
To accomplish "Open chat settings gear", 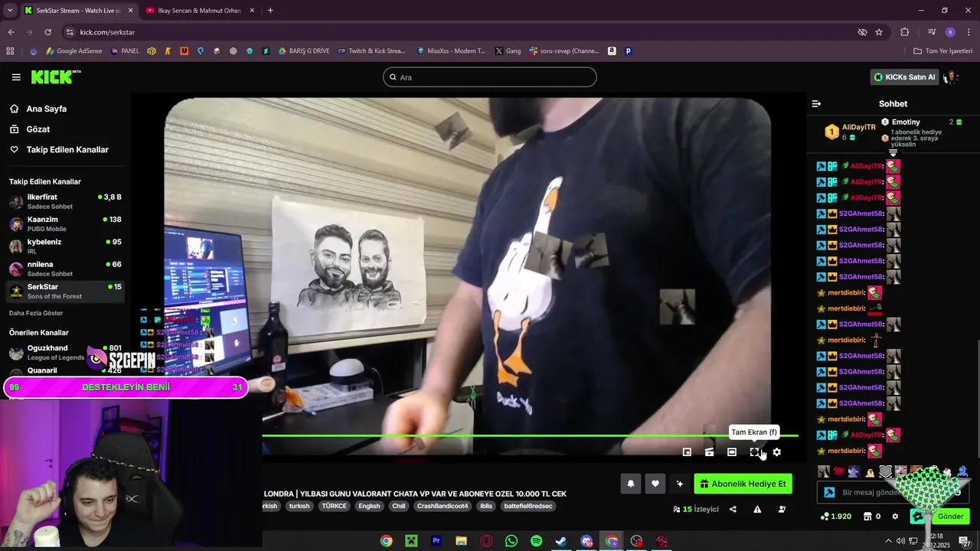I will click(895, 517).
